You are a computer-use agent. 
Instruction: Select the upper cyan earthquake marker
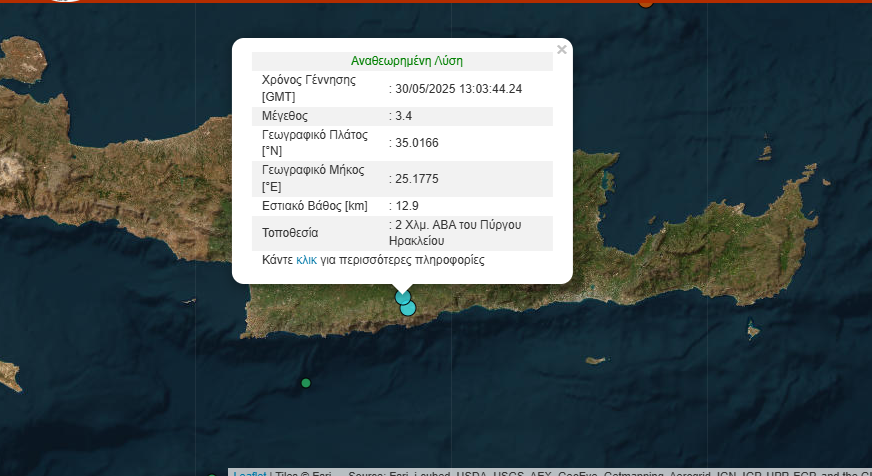[402, 296]
